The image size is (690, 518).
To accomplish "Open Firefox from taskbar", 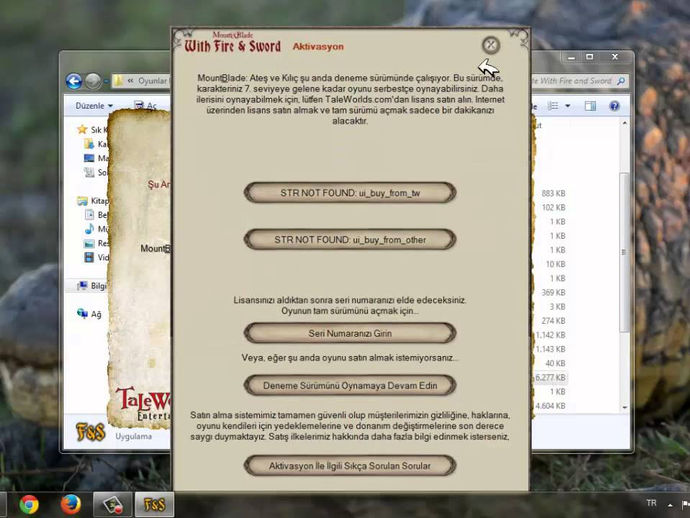I will (x=71, y=505).
